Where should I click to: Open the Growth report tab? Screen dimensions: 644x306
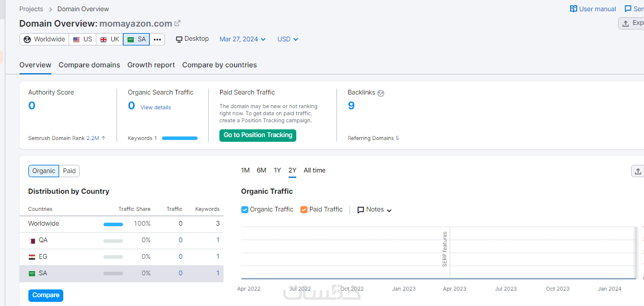coord(151,65)
